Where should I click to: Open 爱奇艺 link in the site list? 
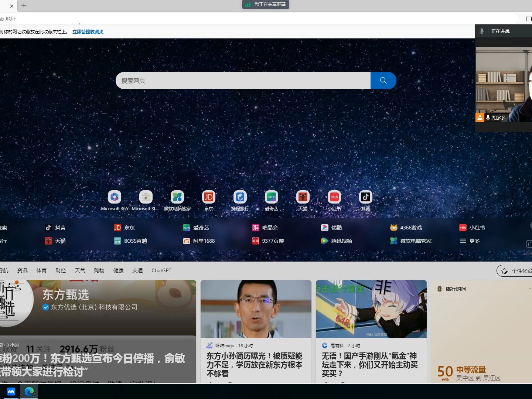click(x=196, y=228)
